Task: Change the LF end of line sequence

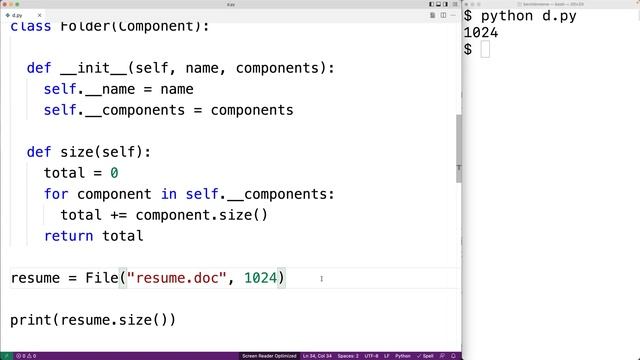Action: click(387, 356)
